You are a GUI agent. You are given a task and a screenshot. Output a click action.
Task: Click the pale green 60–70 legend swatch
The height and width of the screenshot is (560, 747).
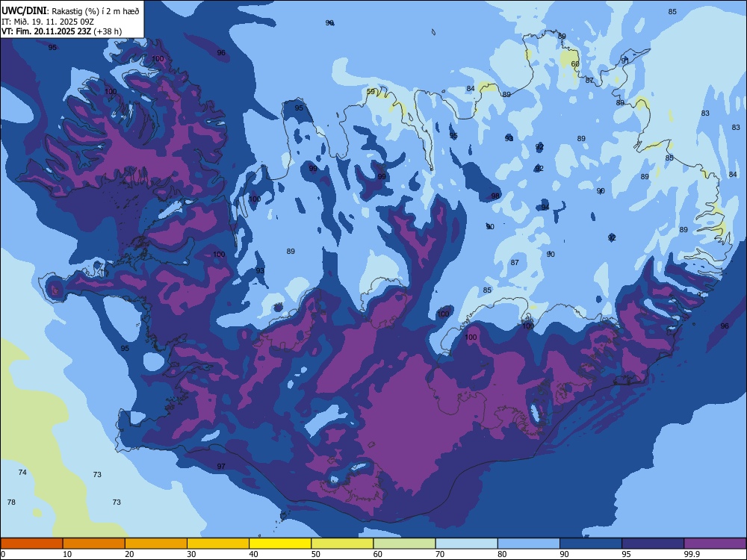point(404,544)
